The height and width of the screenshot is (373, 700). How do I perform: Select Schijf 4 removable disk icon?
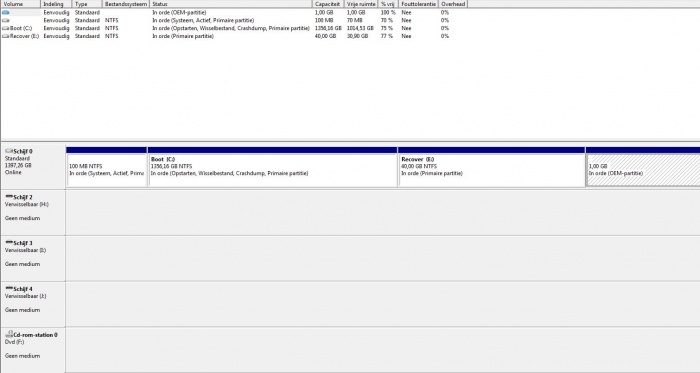click(9, 289)
